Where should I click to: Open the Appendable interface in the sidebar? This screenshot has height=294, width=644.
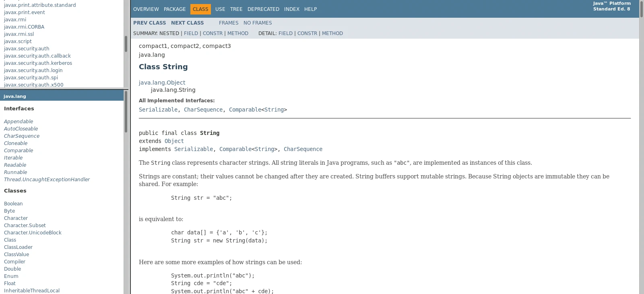click(19, 122)
